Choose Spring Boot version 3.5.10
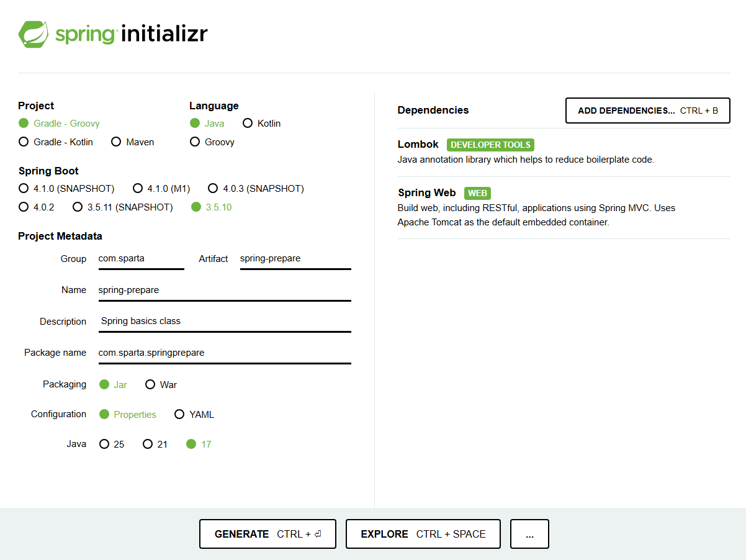 point(212,207)
